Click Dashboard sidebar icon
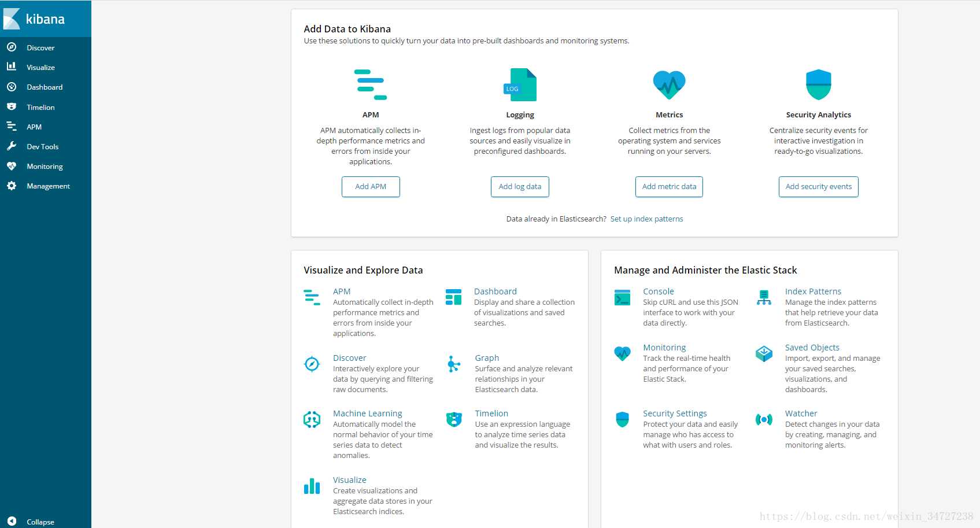Image resolution: width=980 pixels, height=528 pixels. tap(12, 87)
